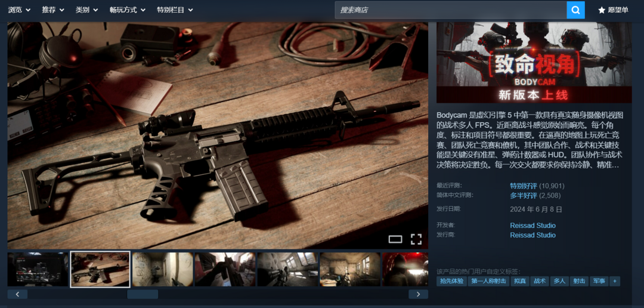The width and height of the screenshot is (644, 308).
Task: Select the 抢先体验 tag
Action: 451,281
